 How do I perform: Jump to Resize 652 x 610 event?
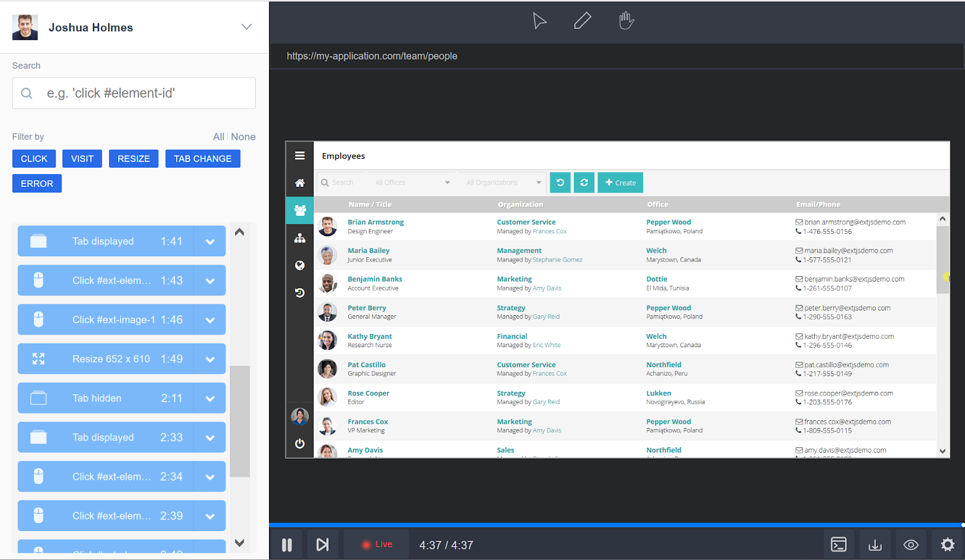click(106, 359)
